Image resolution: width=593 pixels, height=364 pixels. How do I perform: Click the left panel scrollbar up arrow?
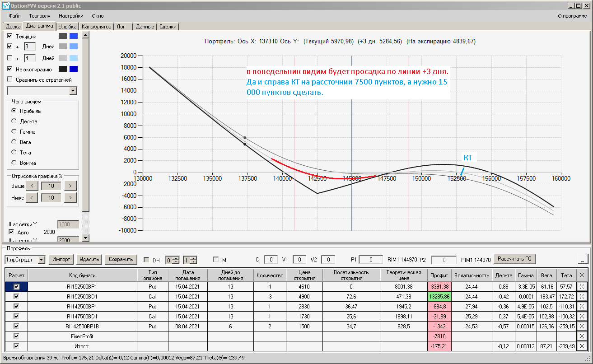pos(86,35)
